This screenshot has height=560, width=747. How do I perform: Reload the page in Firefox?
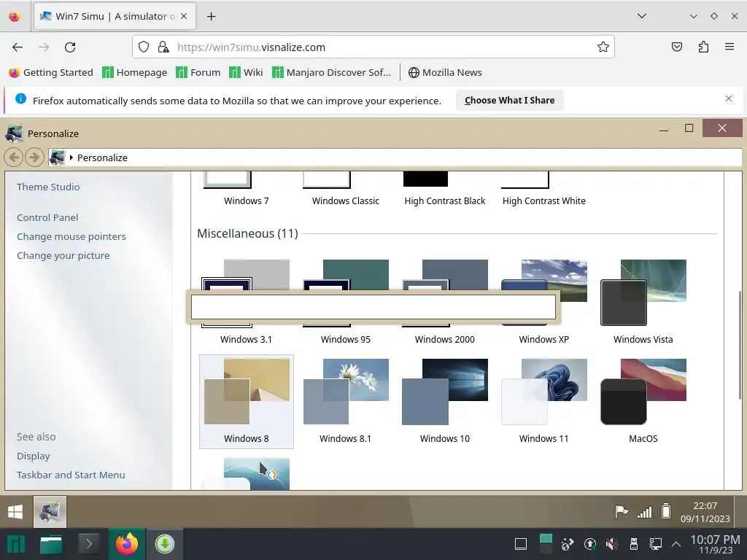(x=70, y=47)
